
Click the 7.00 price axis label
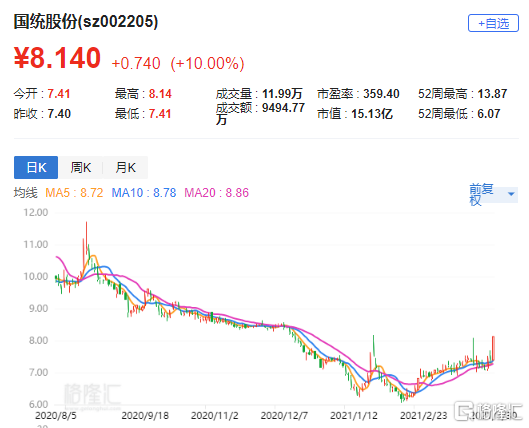[x=38, y=373]
